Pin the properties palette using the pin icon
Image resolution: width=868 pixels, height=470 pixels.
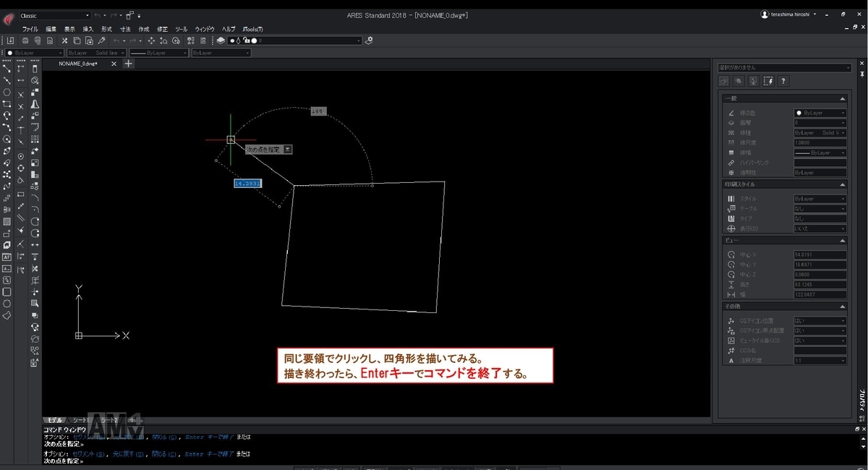click(862, 74)
